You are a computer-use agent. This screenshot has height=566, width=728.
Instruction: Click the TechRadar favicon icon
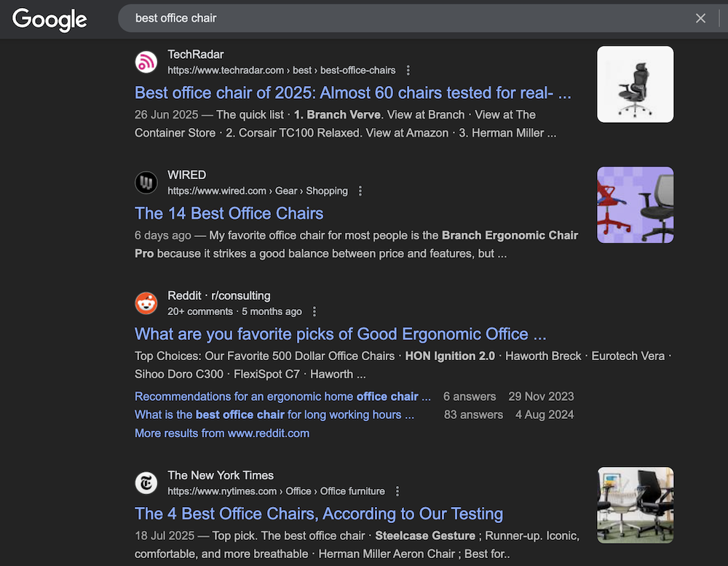click(146, 63)
